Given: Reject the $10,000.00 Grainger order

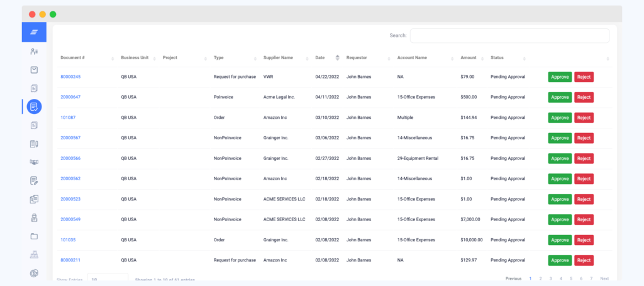Looking at the screenshot, I should click(584, 240).
